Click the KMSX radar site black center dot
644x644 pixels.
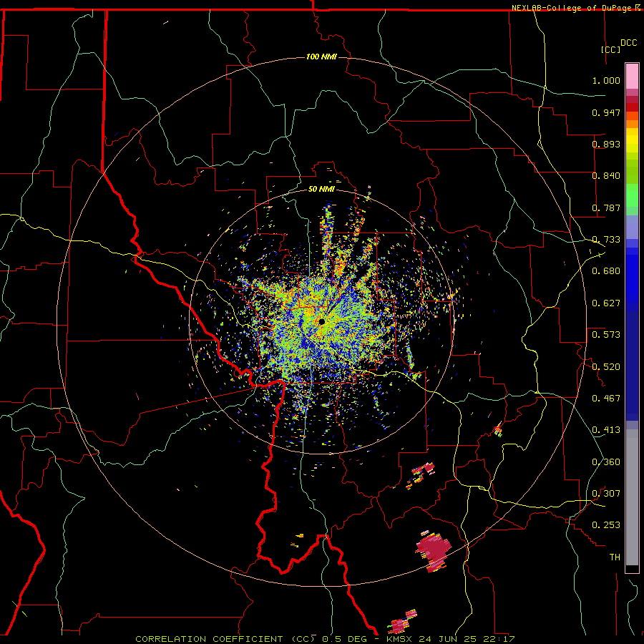pos(321,321)
